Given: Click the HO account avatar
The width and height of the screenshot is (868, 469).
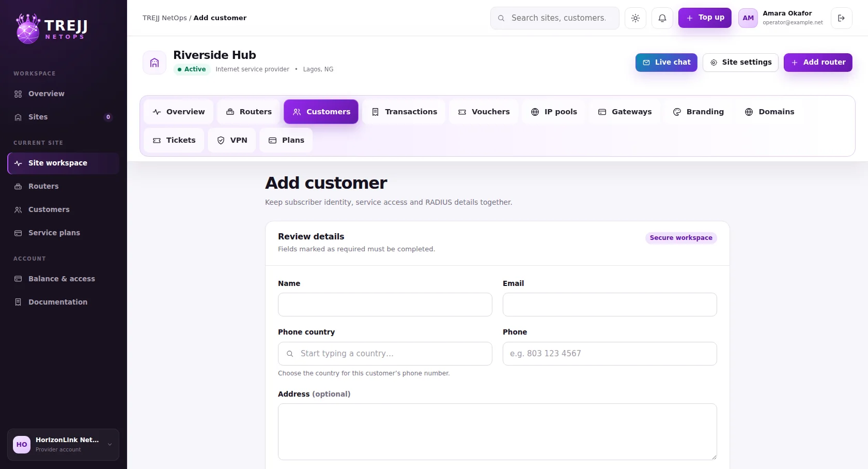Looking at the screenshot, I should (x=22, y=445).
